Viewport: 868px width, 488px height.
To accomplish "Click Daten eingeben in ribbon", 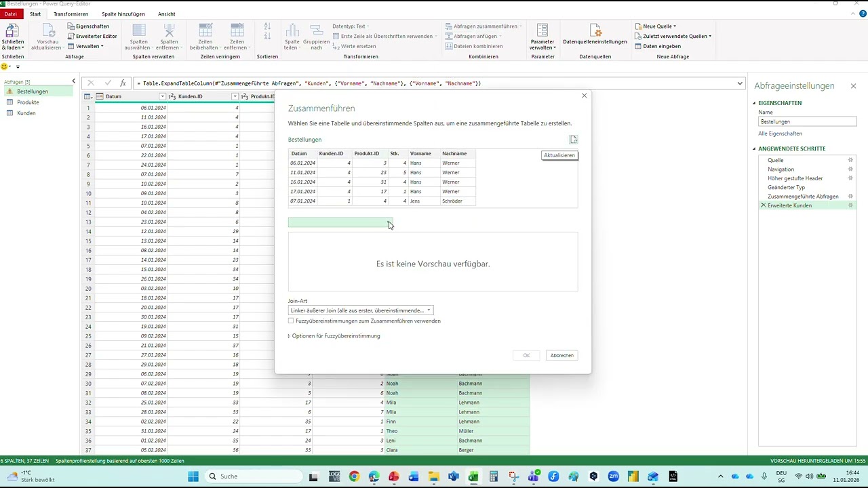I will (x=658, y=46).
